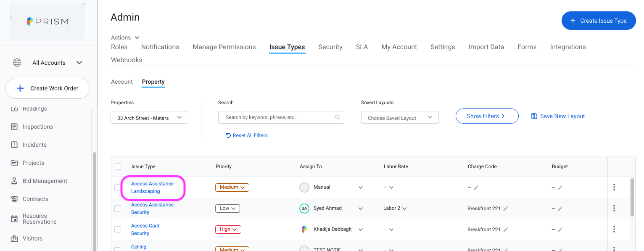Screen dimensions: 644x251
Task: Open the 33 Arch Street - Meters properties dropdown
Action: click(x=149, y=117)
